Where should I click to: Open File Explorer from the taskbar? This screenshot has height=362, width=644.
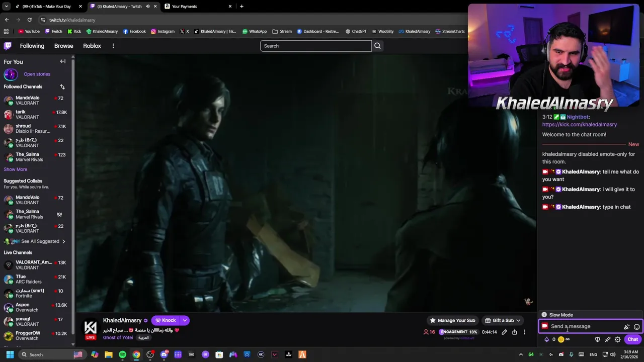[x=108, y=354]
